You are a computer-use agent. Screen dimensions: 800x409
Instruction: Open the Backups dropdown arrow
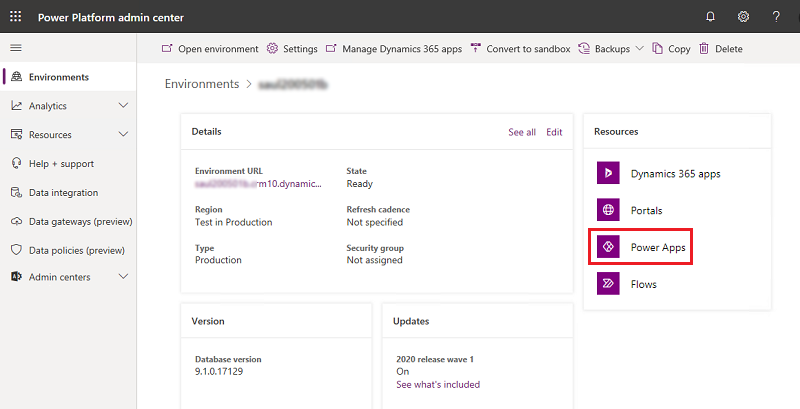(639, 48)
